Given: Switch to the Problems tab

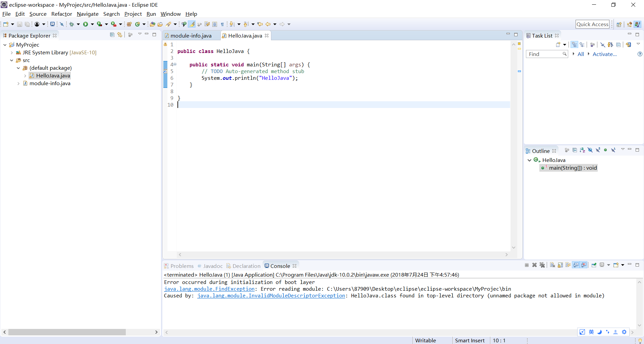Looking at the screenshot, I should coord(179,266).
